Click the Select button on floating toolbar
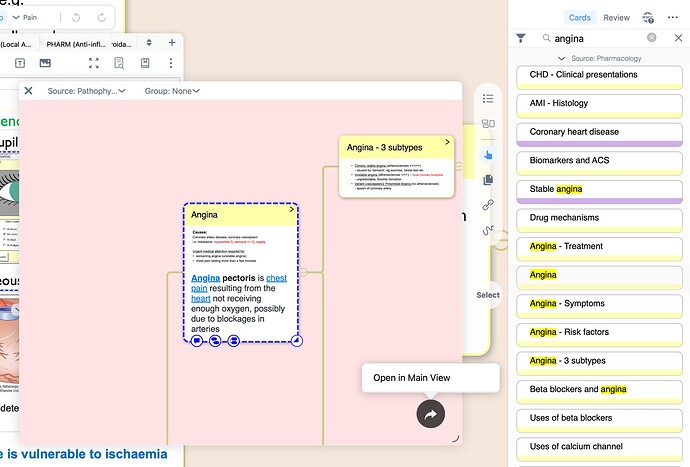This screenshot has width=690, height=467. coord(488,295)
